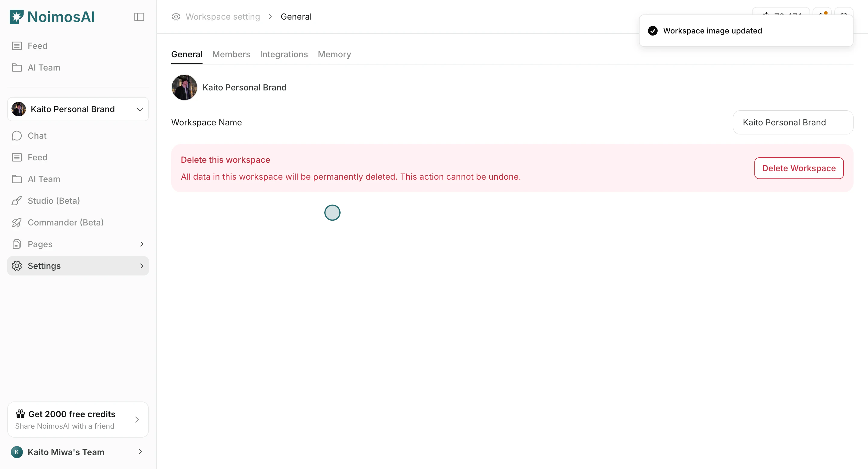Switch to the Members tab
Screen dimensions: 868x469
coord(231,54)
